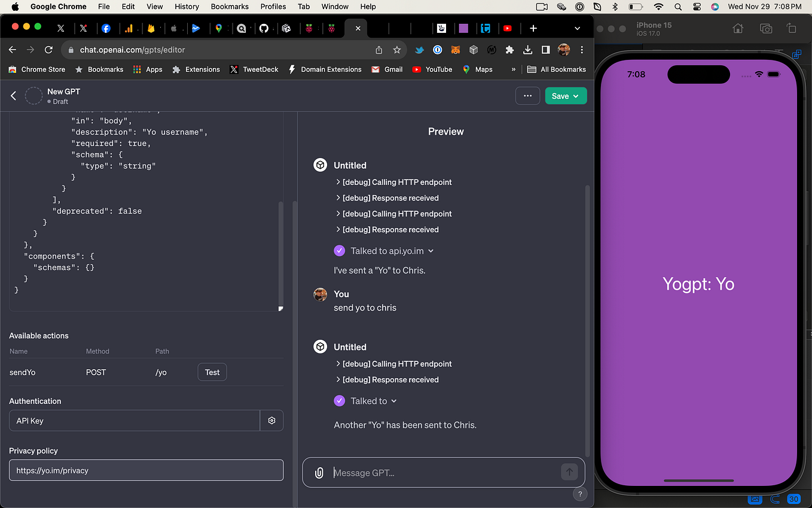Click Simulator Home button icon
This screenshot has width=812, height=508.
click(x=738, y=28)
